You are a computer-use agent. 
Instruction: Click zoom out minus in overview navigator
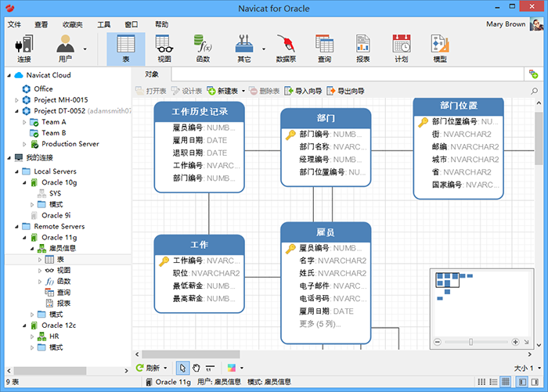437,342
